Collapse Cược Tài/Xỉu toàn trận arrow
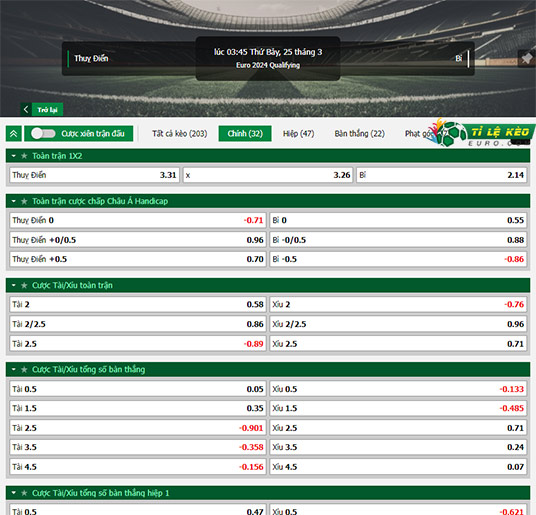This screenshot has width=536, height=515. 14,285
